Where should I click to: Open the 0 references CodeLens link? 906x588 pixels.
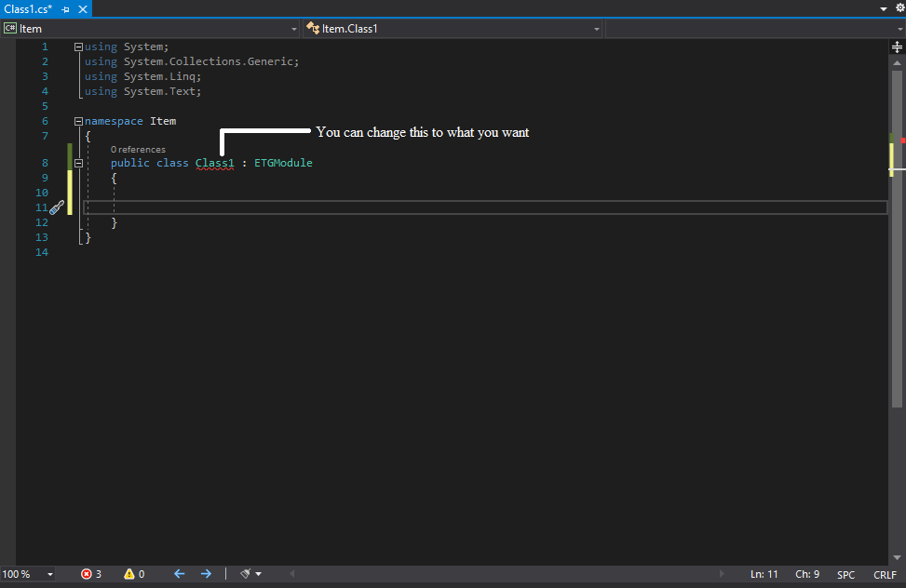coord(138,150)
